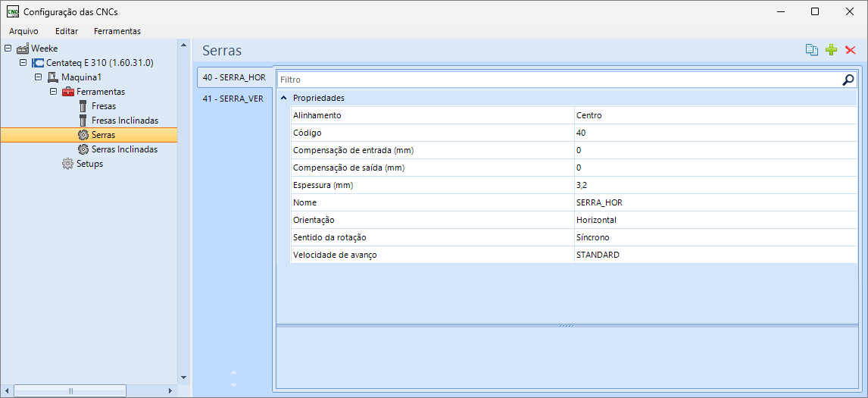Collapse the Centateq E 310 node
868x398 pixels.
click(23, 63)
